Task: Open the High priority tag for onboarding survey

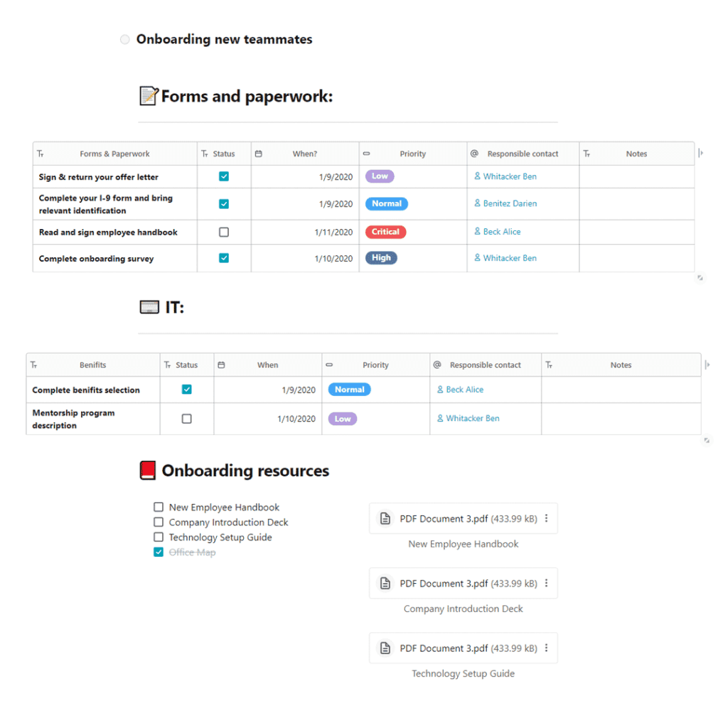Action: pyautogui.click(x=381, y=258)
